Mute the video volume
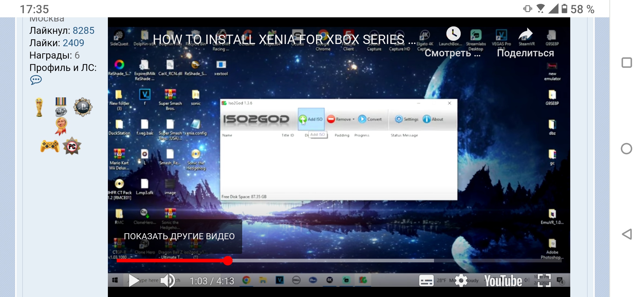 click(168, 280)
